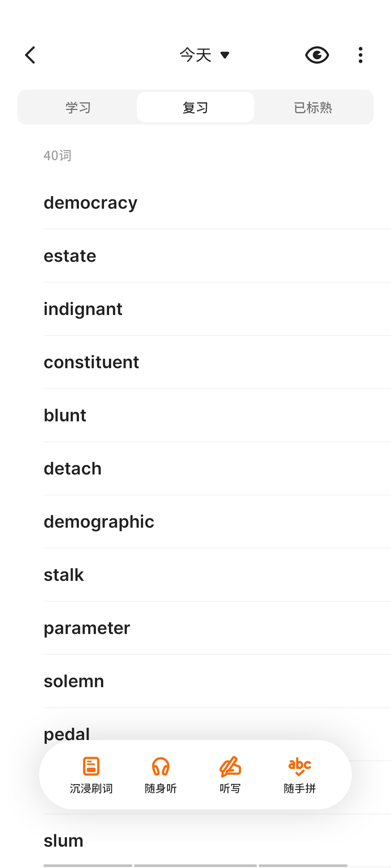Image resolution: width=391 pixels, height=868 pixels.
Task: Start 沉浸刷词 immersive word mode
Action: [x=91, y=775]
